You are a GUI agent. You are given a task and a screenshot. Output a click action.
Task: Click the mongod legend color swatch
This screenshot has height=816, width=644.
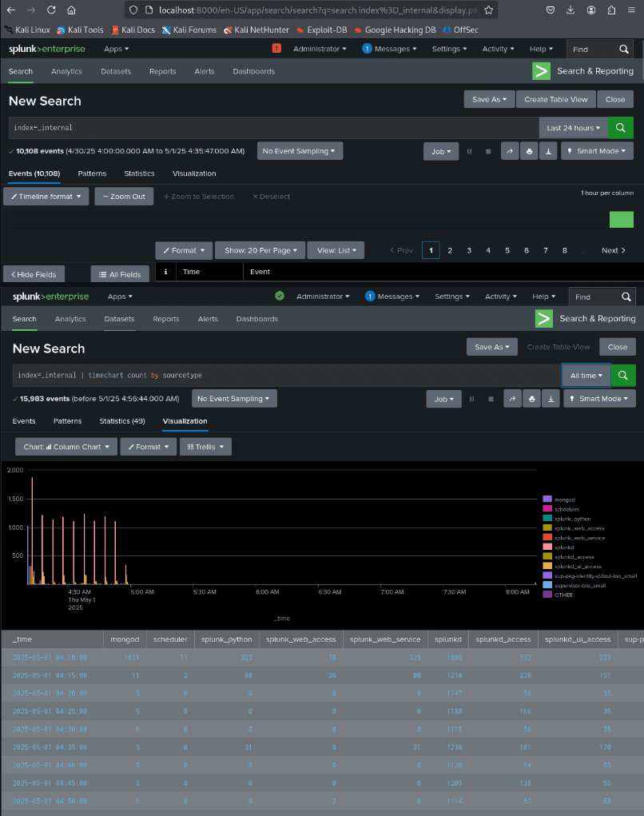[547, 499]
